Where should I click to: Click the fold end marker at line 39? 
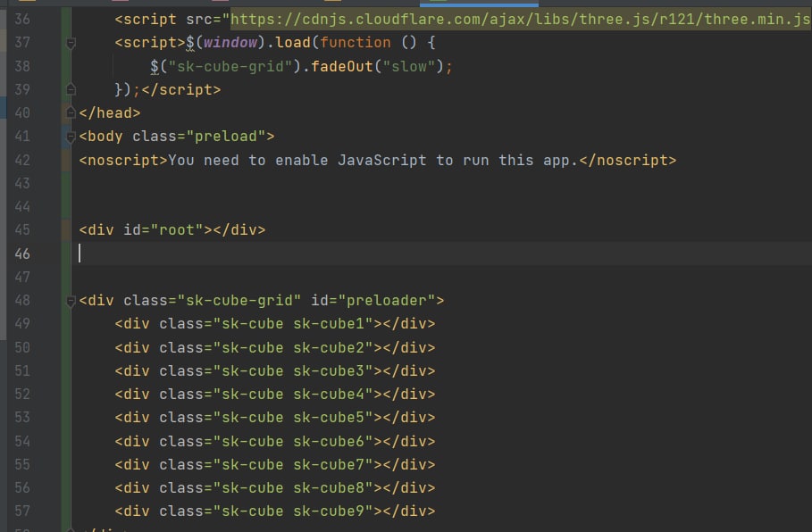[x=71, y=89]
